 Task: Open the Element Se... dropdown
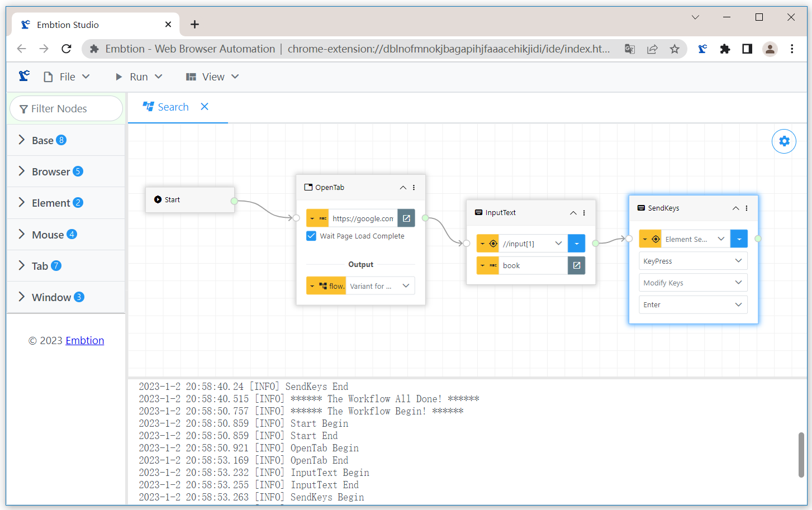[x=696, y=239]
